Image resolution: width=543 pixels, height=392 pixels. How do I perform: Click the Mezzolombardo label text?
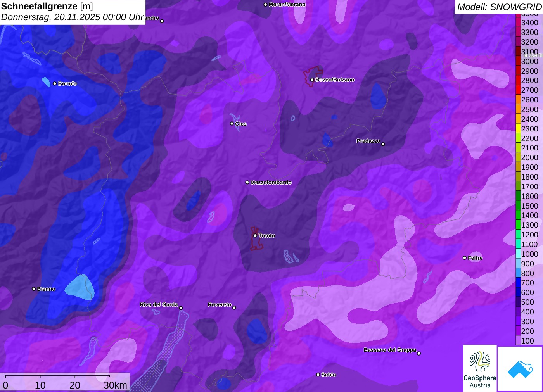coord(271,182)
